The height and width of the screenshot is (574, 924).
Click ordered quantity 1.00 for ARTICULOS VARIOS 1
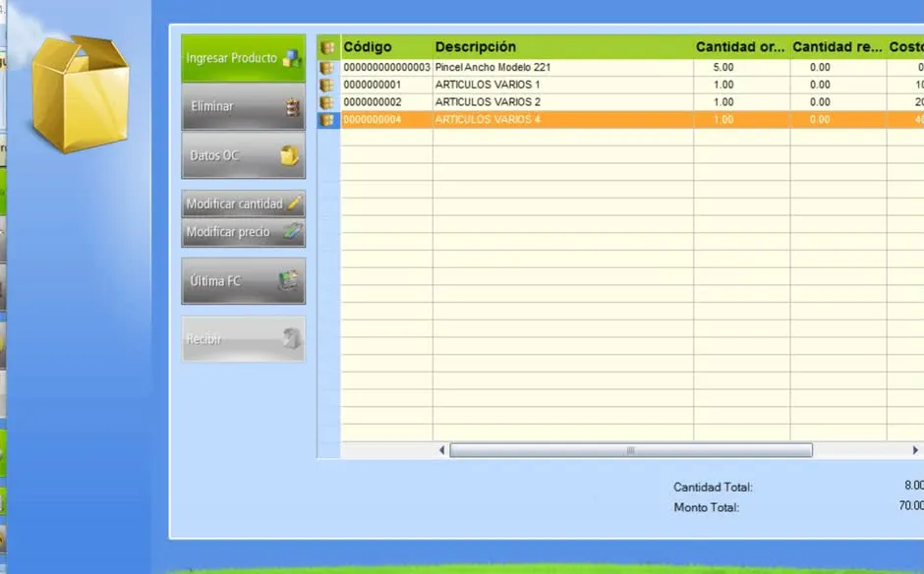723,85
